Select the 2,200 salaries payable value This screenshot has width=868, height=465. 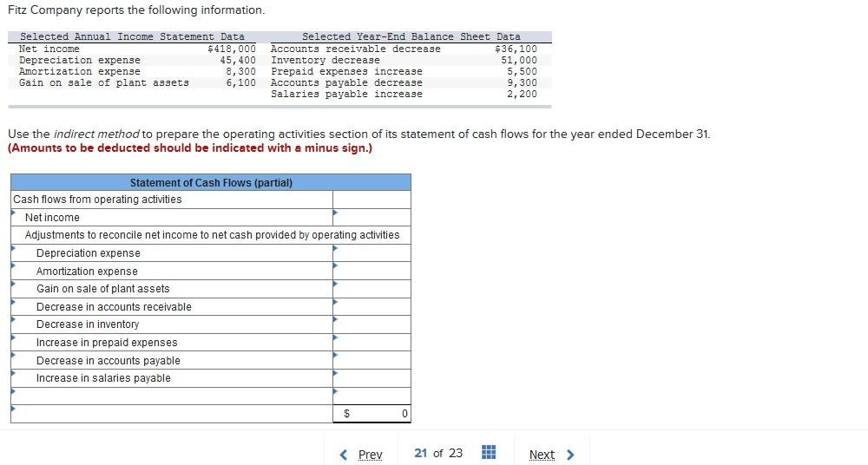coord(522,94)
